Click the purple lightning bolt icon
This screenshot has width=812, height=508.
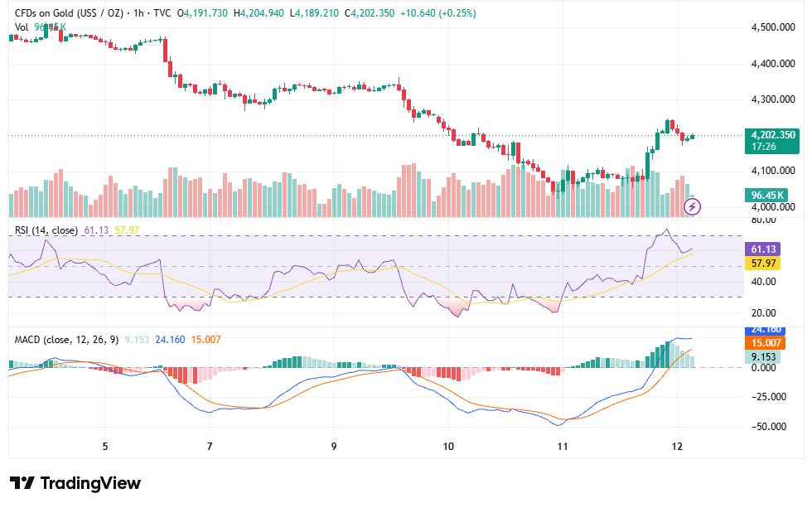(x=692, y=207)
